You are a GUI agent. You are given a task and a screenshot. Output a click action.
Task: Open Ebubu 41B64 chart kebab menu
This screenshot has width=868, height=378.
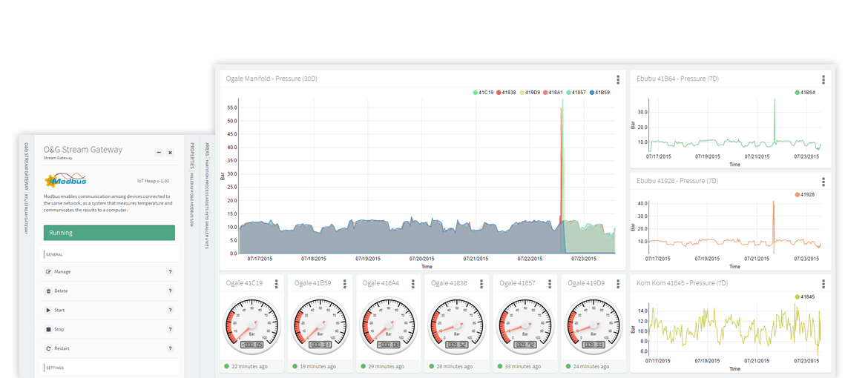[x=823, y=79]
